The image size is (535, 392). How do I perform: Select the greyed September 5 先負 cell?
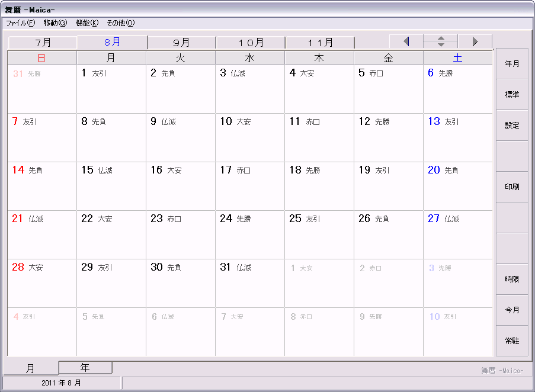[x=111, y=332]
